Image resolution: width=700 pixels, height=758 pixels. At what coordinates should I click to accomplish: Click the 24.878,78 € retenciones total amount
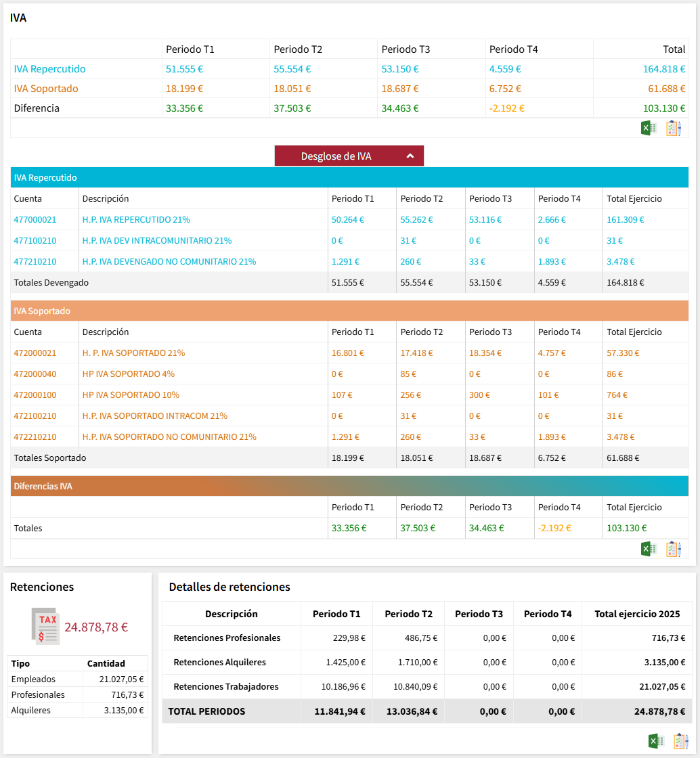(96, 627)
